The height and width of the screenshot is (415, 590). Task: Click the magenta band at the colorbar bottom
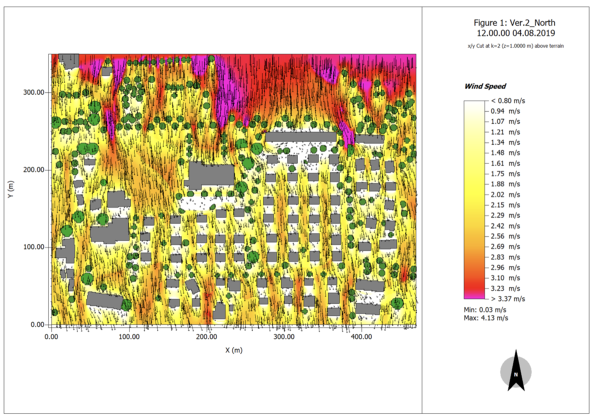point(474,295)
